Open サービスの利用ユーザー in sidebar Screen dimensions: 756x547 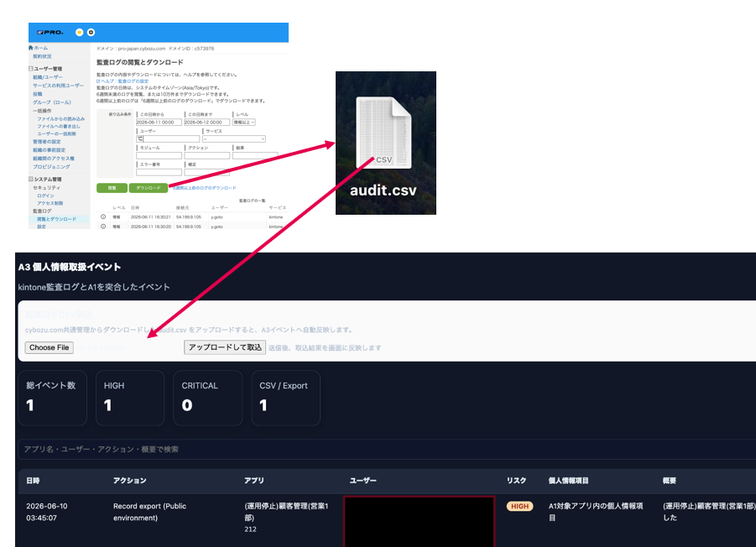(58, 86)
